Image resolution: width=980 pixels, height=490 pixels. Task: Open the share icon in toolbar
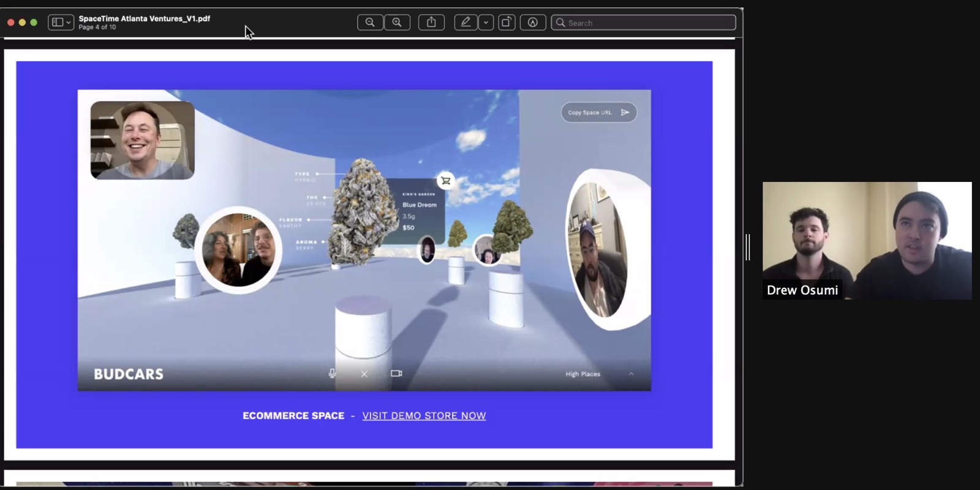(x=431, y=23)
